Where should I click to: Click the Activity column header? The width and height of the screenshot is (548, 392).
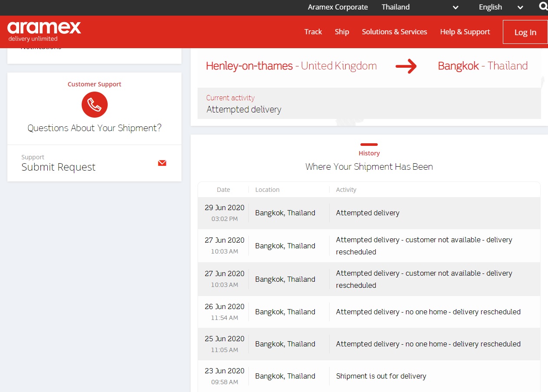[346, 190]
